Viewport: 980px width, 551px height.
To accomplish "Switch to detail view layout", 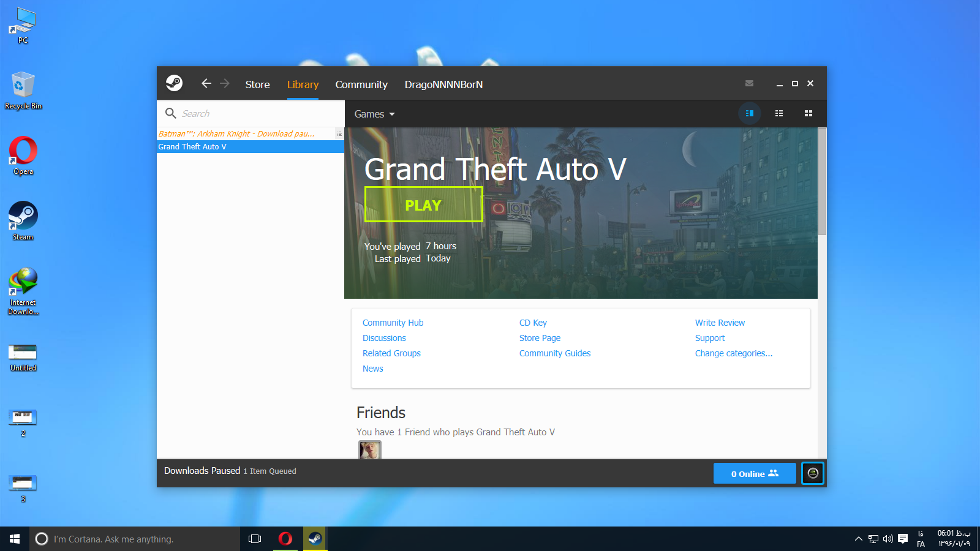I will (x=749, y=113).
